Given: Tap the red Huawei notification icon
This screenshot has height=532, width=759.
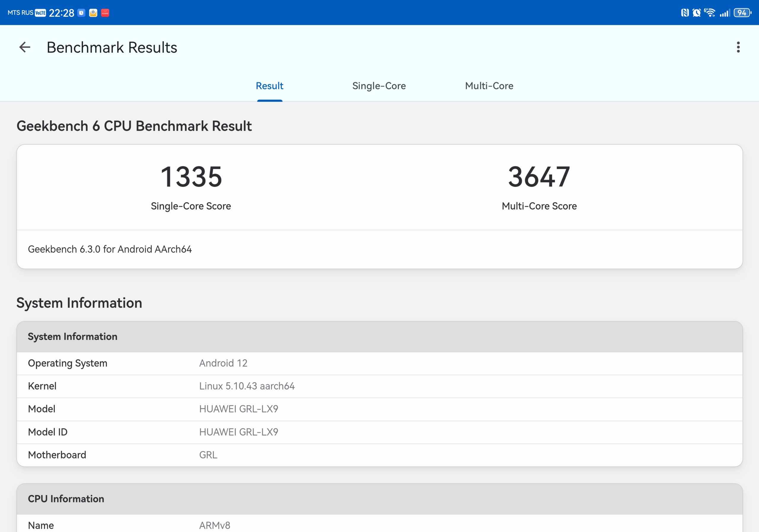Looking at the screenshot, I should point(105,13).
